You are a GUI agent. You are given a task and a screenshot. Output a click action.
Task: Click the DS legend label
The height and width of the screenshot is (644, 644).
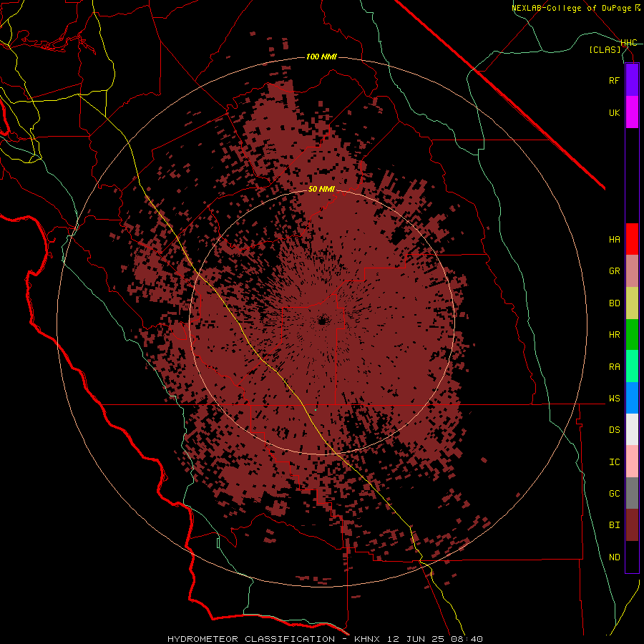click(614, 429)
